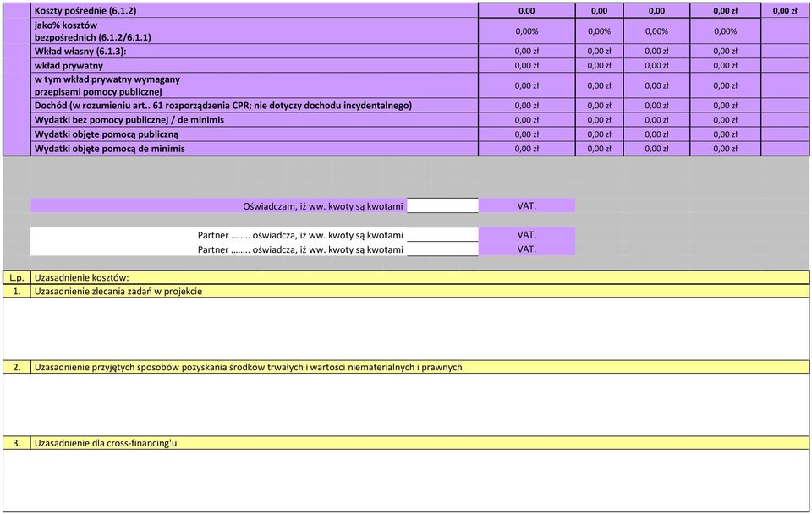812x514 pixels.
Task: Click the text area under the cross-financing heading
Action: point(406,481)
